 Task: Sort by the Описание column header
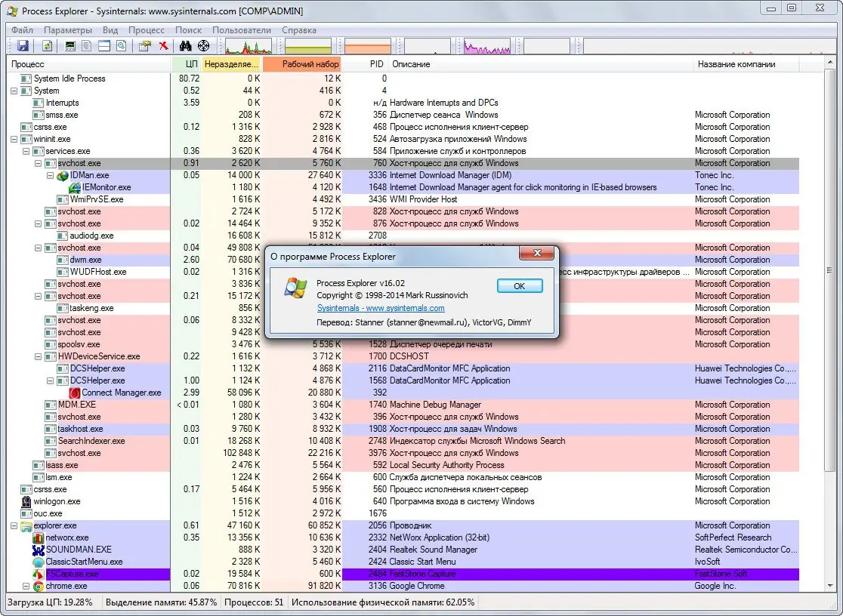pyautogui.click(x=540, y=64)
